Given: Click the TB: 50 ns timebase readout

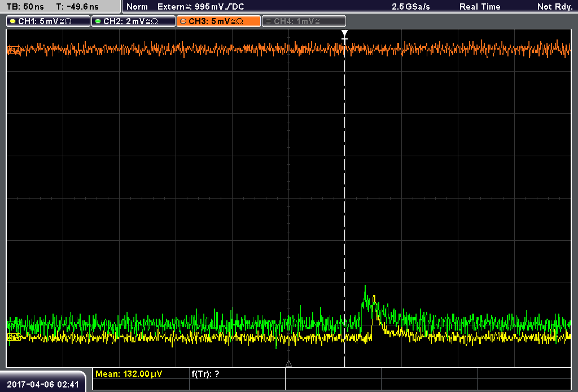Looking at the screenshot, I should click(x=25, y=7).
